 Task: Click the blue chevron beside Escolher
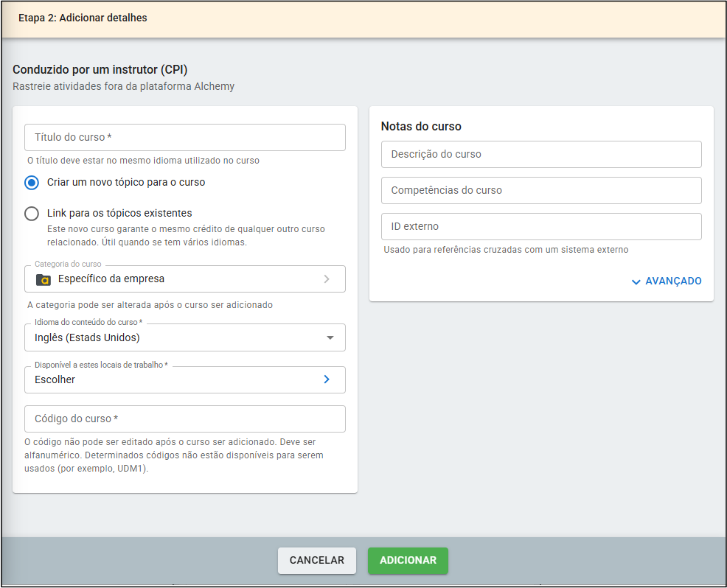tap(327, 379)
